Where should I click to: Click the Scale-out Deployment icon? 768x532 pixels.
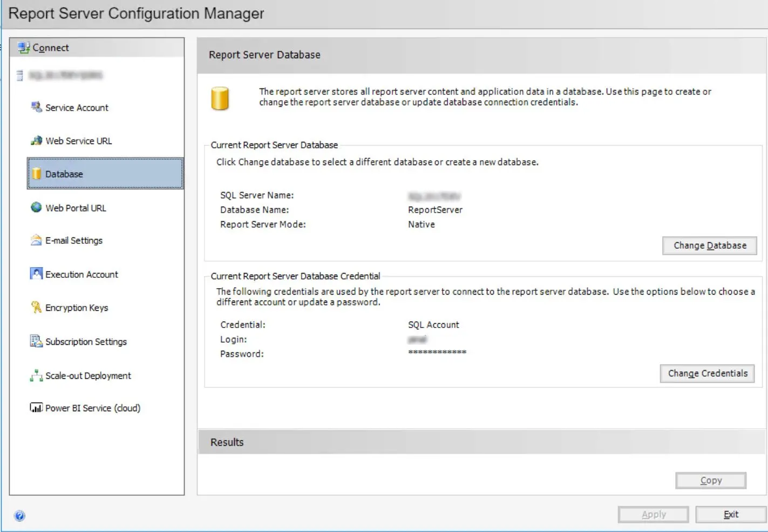pyautogui.click(x=36, y=375)
